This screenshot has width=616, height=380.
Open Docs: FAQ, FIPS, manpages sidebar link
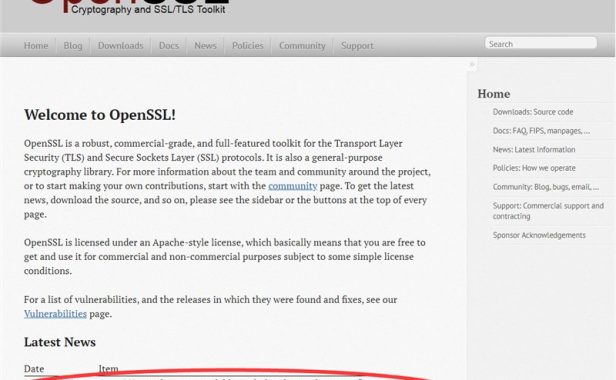click(x=541, y=131)
